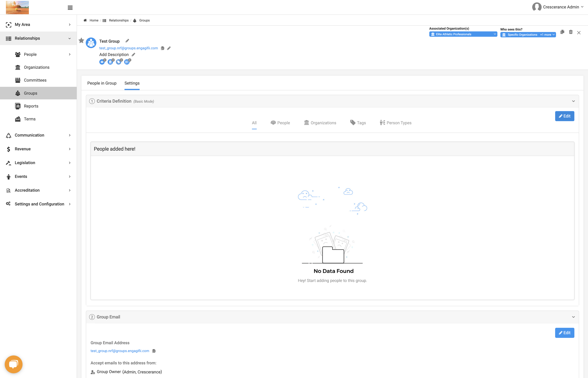Open the chat support widget
Viewport: 588px width, 378px height.
[13, 364]
